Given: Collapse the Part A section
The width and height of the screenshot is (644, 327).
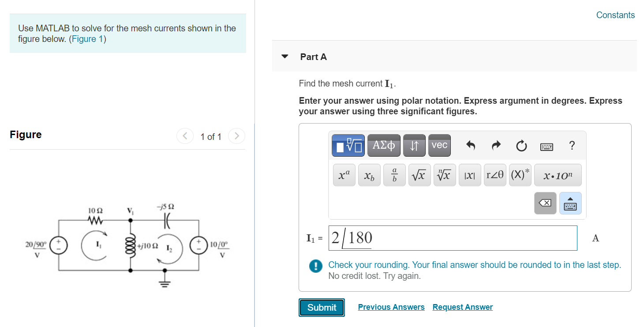Looking at the screenshot, I should pyautogui.click(x=284, y=56).
